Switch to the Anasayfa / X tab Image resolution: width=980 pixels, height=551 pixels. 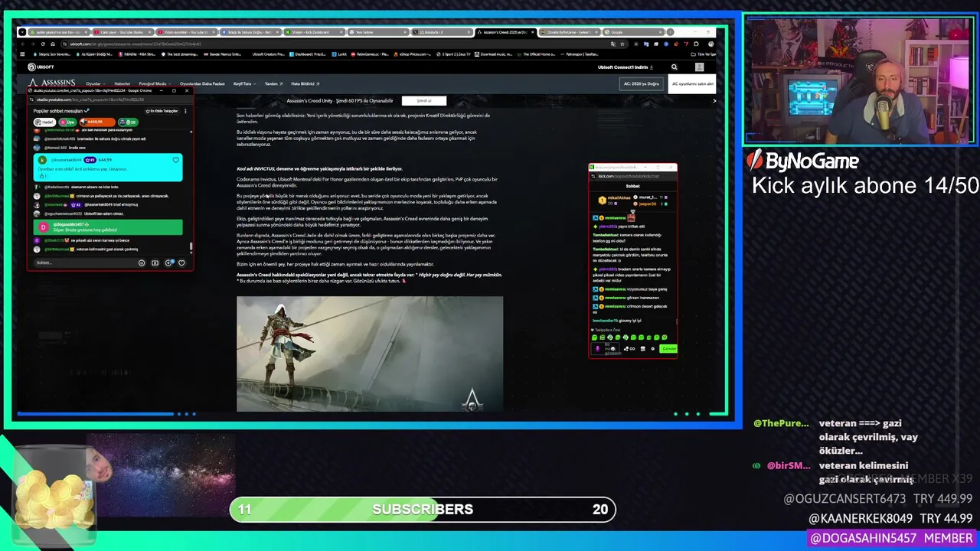[x=440, y=32]
